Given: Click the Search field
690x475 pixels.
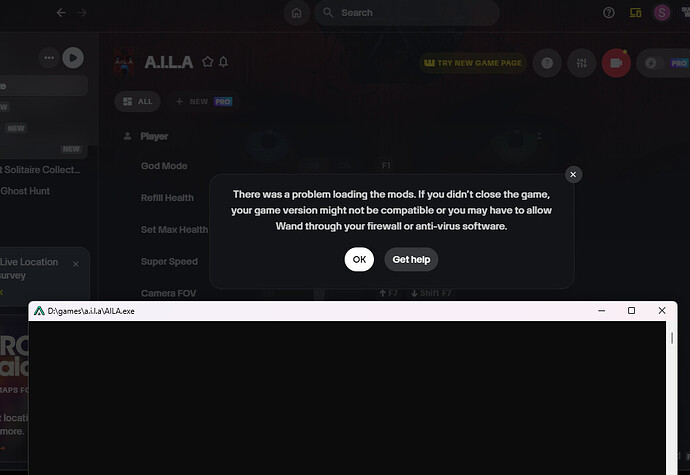Looking at the screenshot, I should click(x=407, y=13).
